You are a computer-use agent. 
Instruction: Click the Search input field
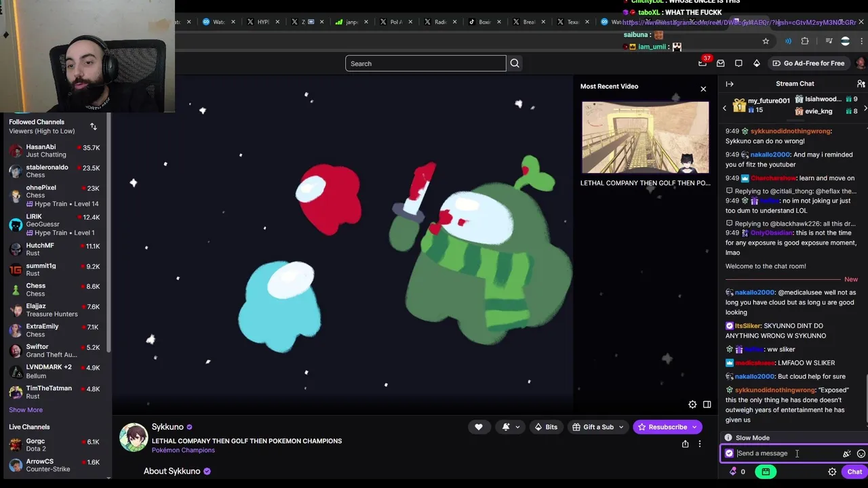click(426, 64)
